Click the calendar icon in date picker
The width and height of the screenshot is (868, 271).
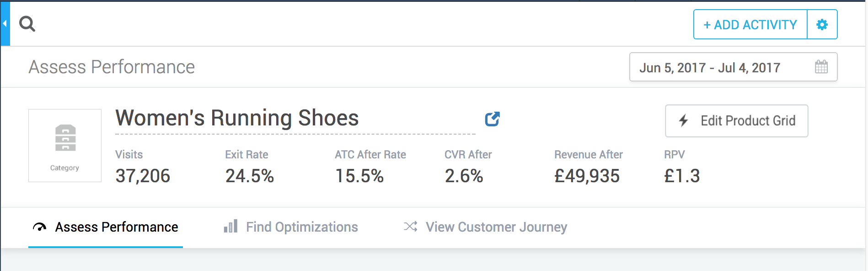[x=821, y=67]
